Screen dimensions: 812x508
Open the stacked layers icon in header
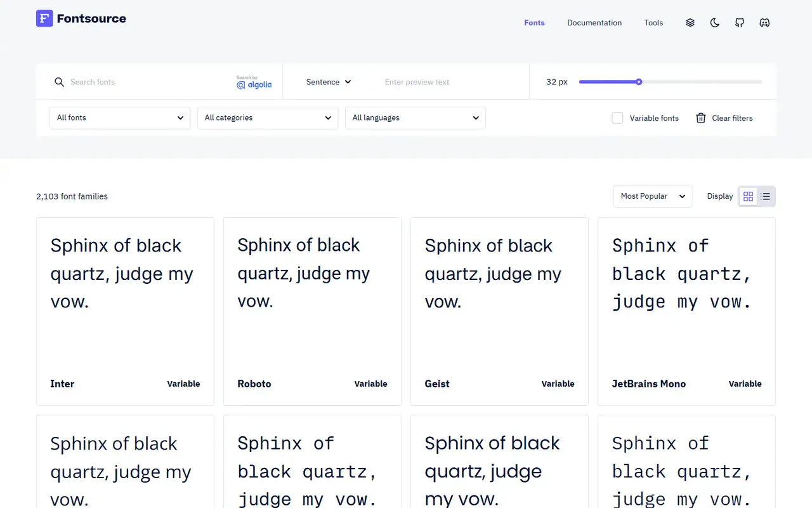click(x=690, y=23)
